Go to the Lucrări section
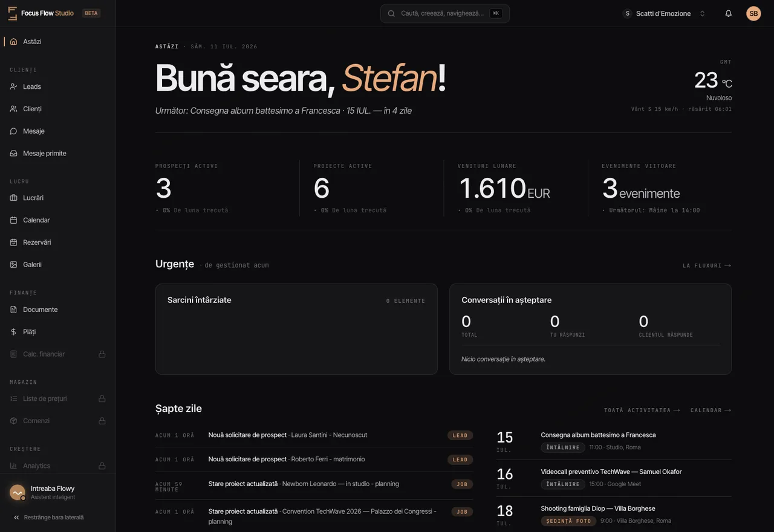Viewport: 774px width, 532px height. click(57, 198)
